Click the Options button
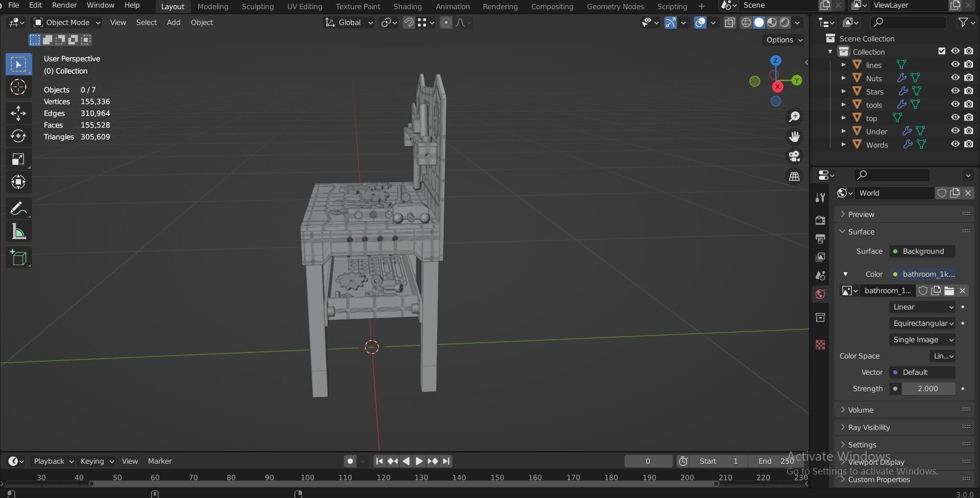 [783, 40]
